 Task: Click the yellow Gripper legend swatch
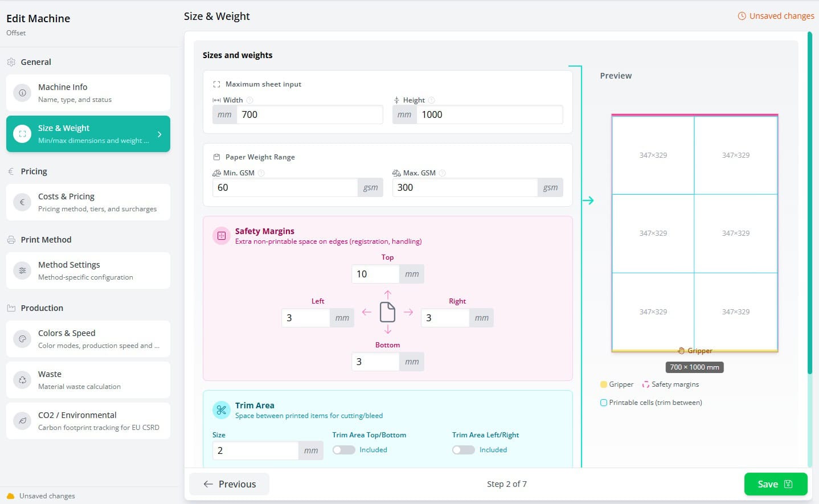click(x=604, y=384)
